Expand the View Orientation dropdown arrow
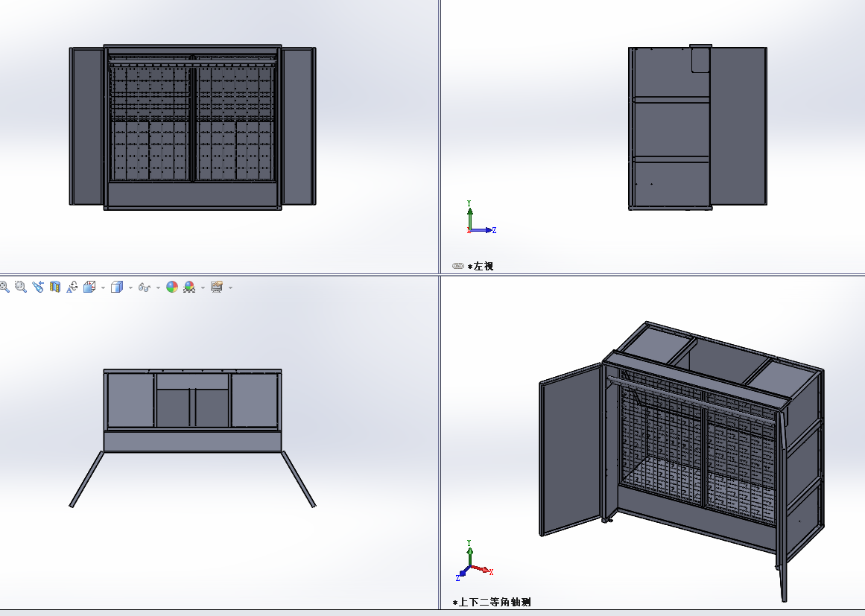Screen dimensions: 865x616 click(101, 288)
